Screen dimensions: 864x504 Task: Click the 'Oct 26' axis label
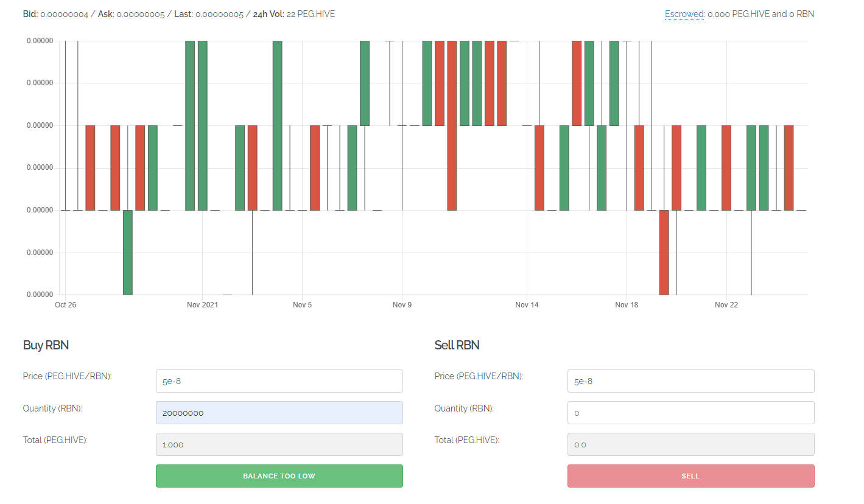(x=65, y=305)
